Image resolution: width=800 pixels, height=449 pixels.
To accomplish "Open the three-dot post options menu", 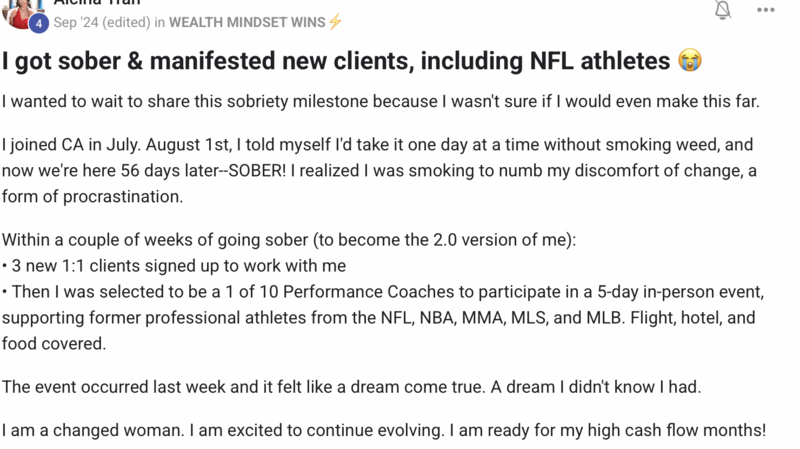I will point(765,10).
